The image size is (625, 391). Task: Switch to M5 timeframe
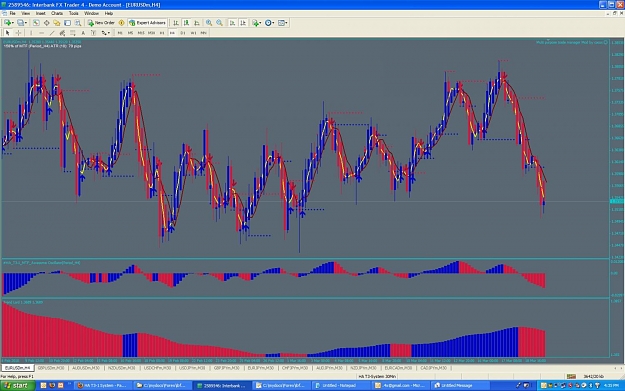click(130, 33)
